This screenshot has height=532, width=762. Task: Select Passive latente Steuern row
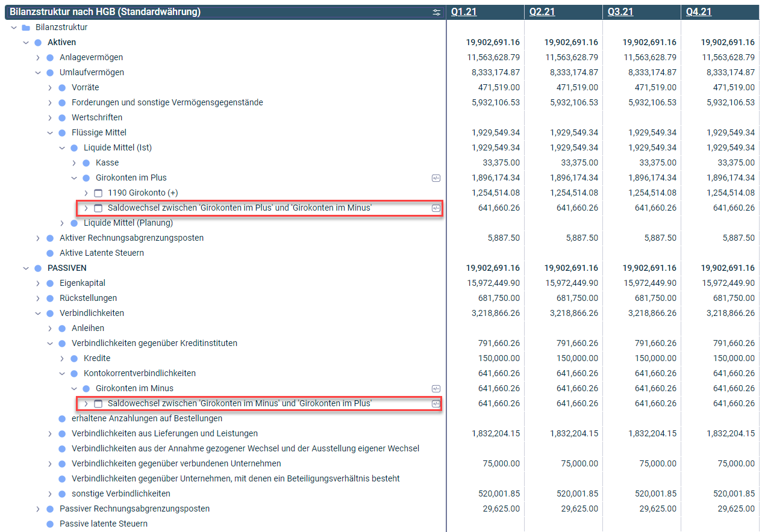click(103, 524)
